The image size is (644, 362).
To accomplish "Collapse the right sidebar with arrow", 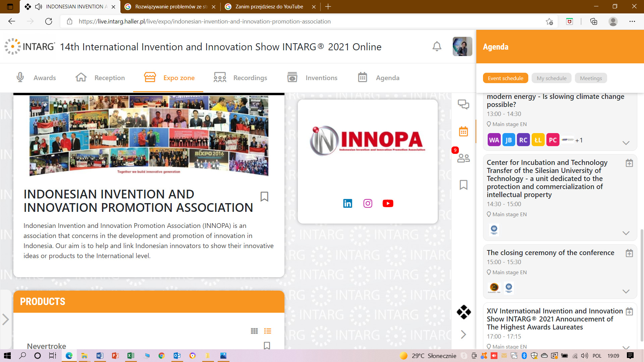I will click(464, 335).
